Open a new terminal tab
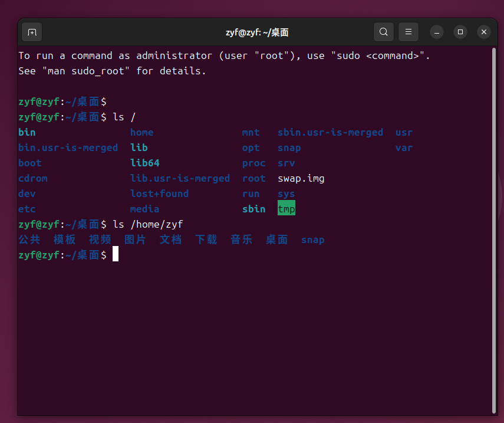The height and width of the screenshot is (423, 504). [x=32, y=32]
